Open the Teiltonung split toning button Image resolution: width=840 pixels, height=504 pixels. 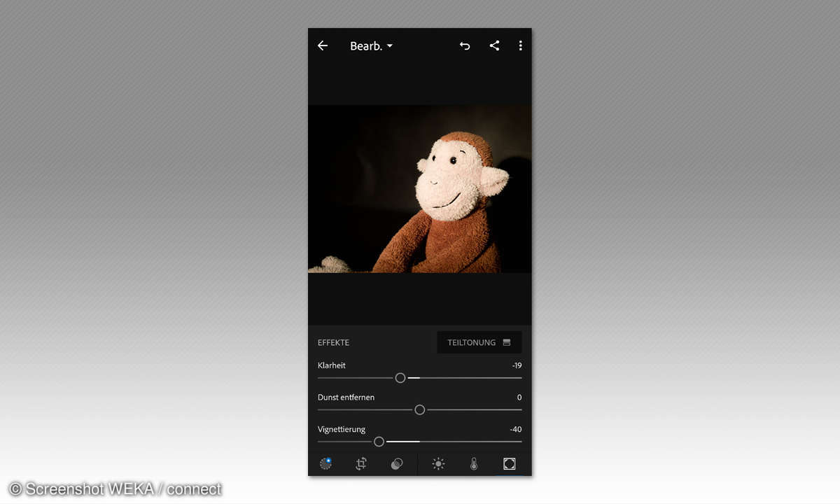pyautogui.click(x=479, y=342)
